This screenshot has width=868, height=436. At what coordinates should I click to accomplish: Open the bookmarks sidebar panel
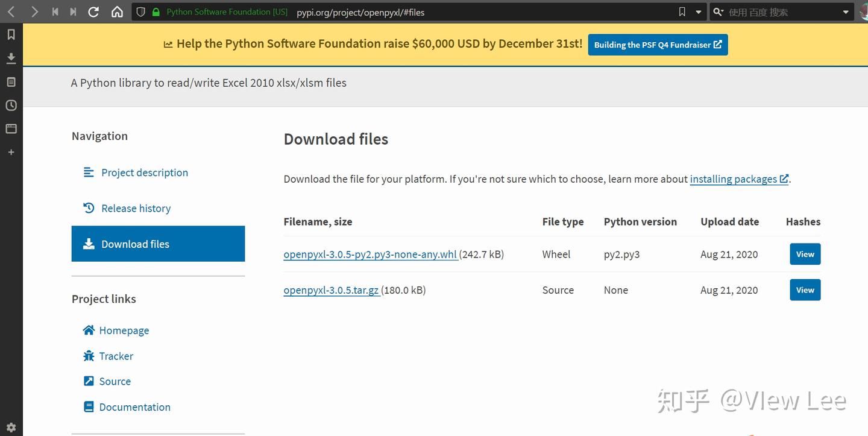point(11,34)
